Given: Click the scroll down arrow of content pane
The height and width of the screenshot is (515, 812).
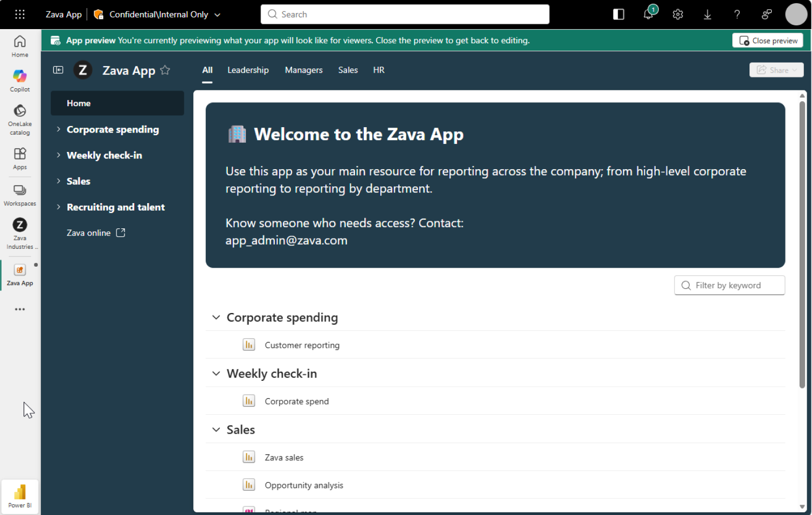Looking at the screenshot, I should click(x=802, y=507).
